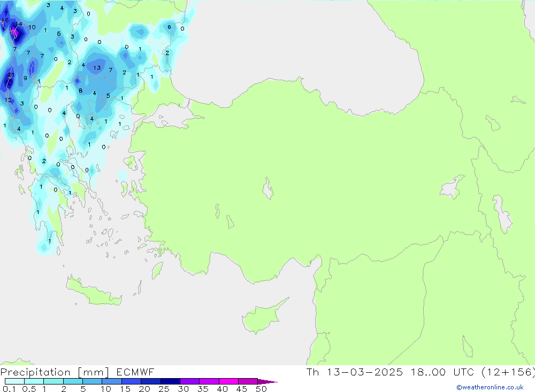Image resolution: width=535 pixels, height=392 pixels.
Task: Click the '10' precipitation value on the map
Action: [32, 27]
